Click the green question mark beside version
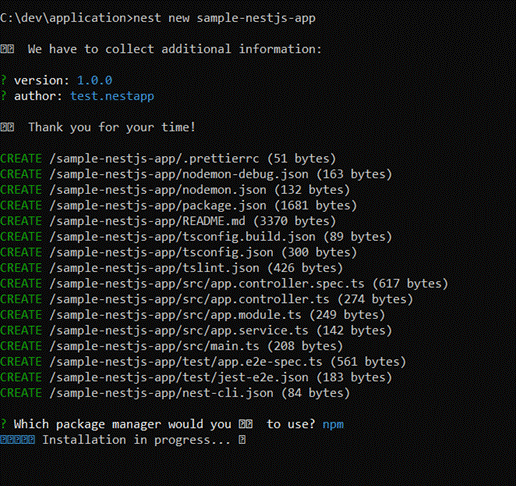516x486 pixels. [3, 80]
